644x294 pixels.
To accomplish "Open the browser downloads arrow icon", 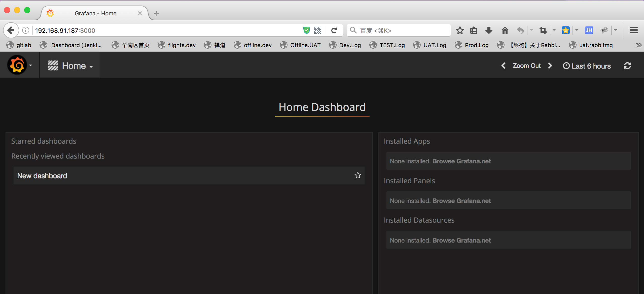I will pos(489,31).
